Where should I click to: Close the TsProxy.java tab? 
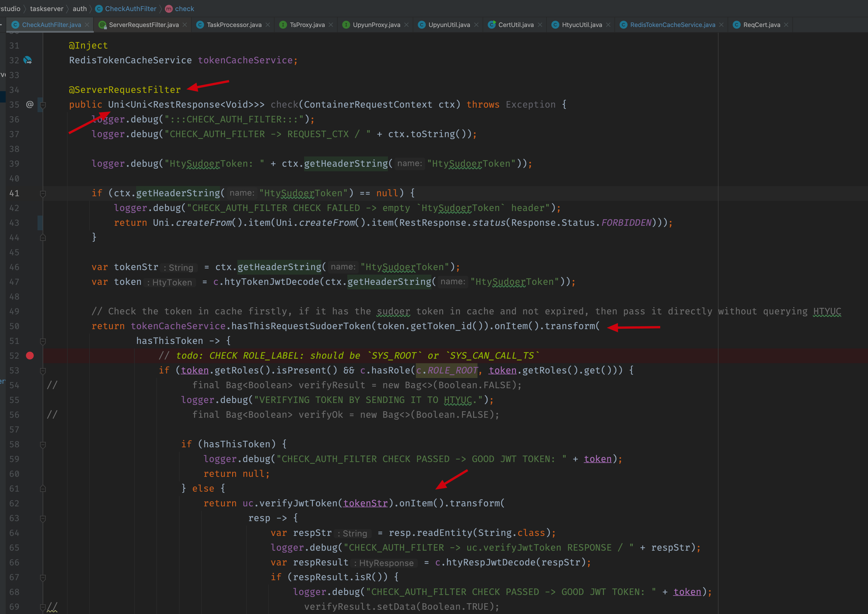click(x=331, y=25)
